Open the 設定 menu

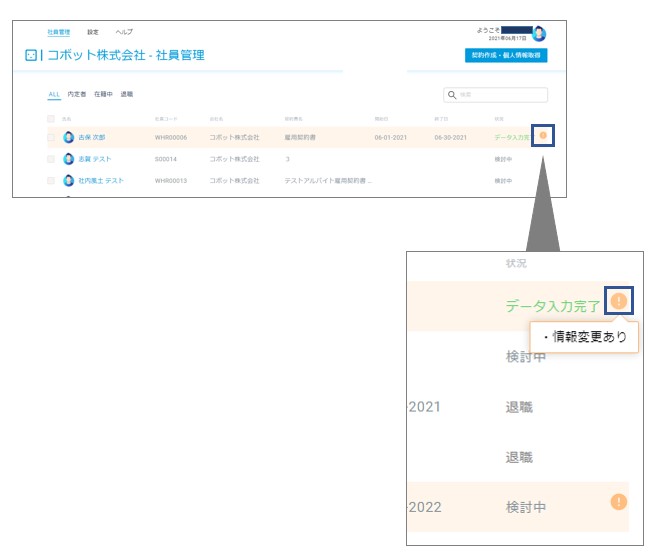pyautogui.click(x=93, y=32)
